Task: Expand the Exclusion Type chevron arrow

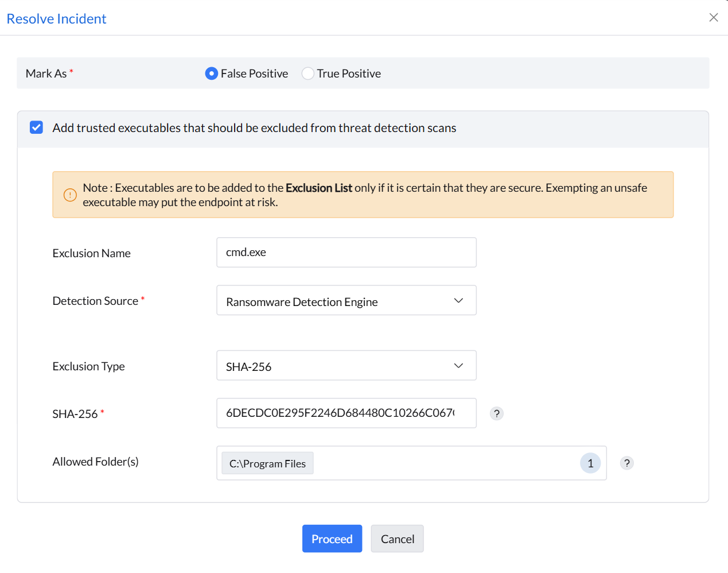Action: pyautogui.click(x=458, y=365)
